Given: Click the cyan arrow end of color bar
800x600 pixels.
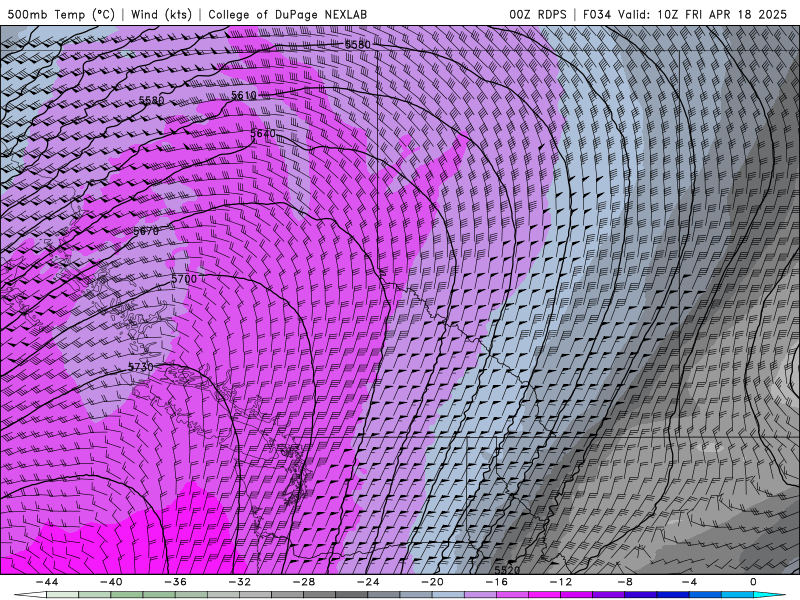Looking at the screenshot, I should point(769,595).
